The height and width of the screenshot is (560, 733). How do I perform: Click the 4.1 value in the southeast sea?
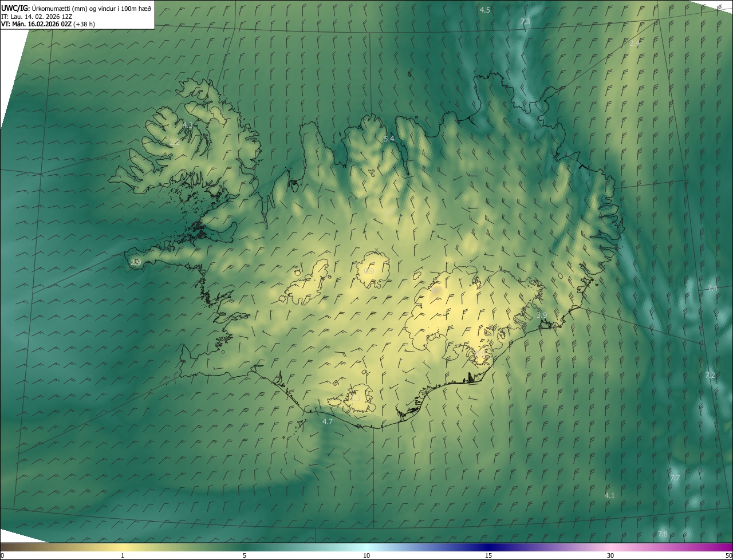(x=609, y=495)
